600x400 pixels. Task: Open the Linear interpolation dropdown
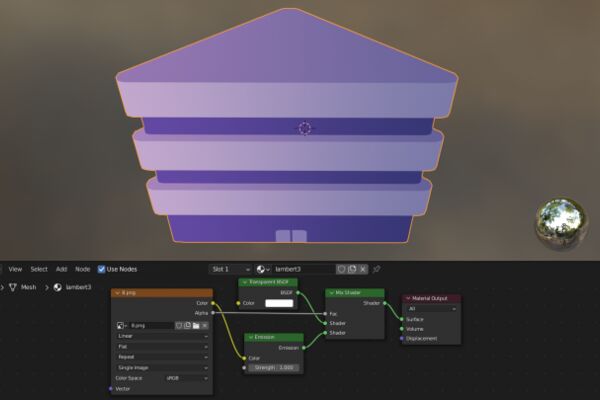click(163, 336)
